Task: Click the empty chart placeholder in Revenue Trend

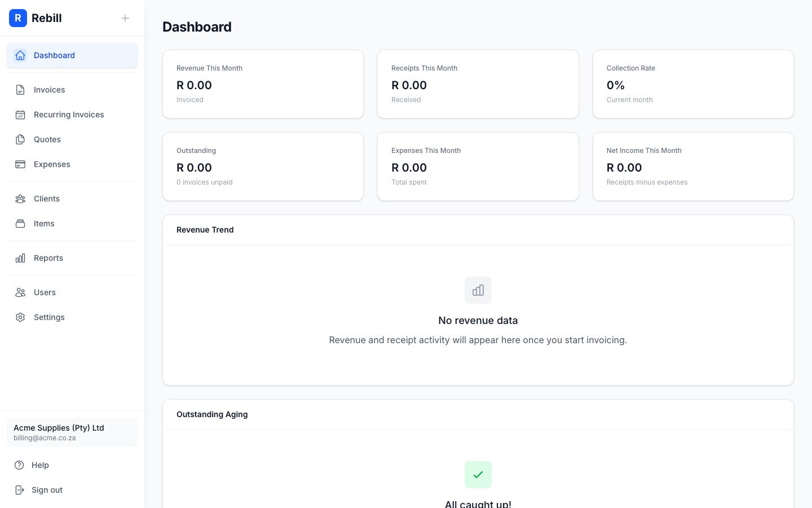Action: [x=478, y=290]
